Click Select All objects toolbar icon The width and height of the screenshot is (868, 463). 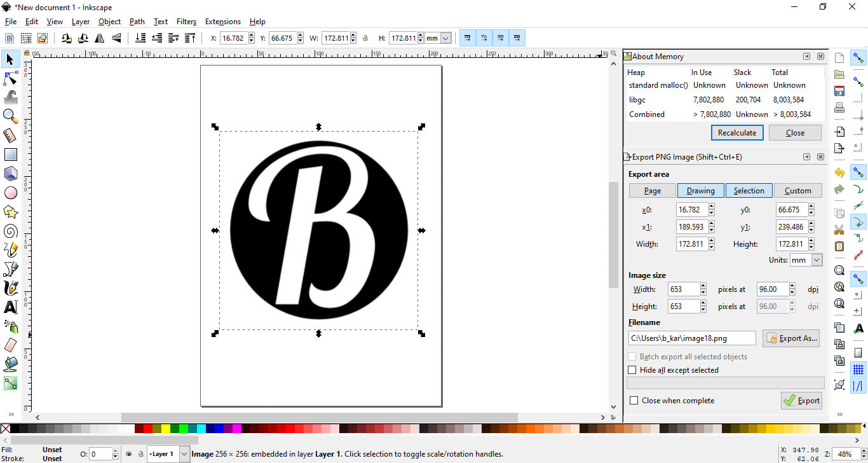(x=10, y=38)
